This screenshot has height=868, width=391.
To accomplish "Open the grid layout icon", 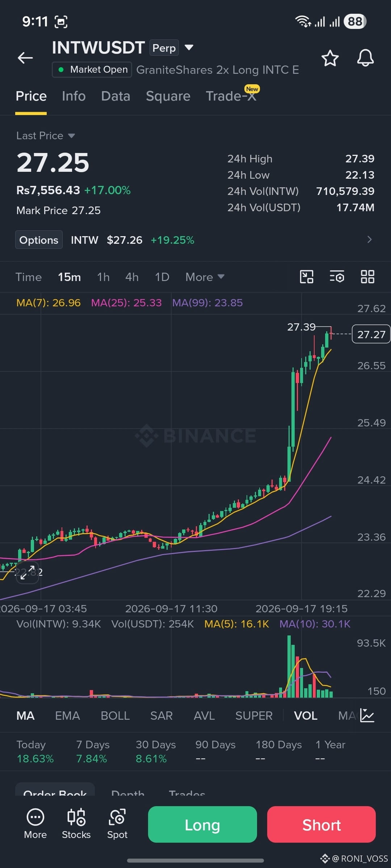I will click(367, 277).
